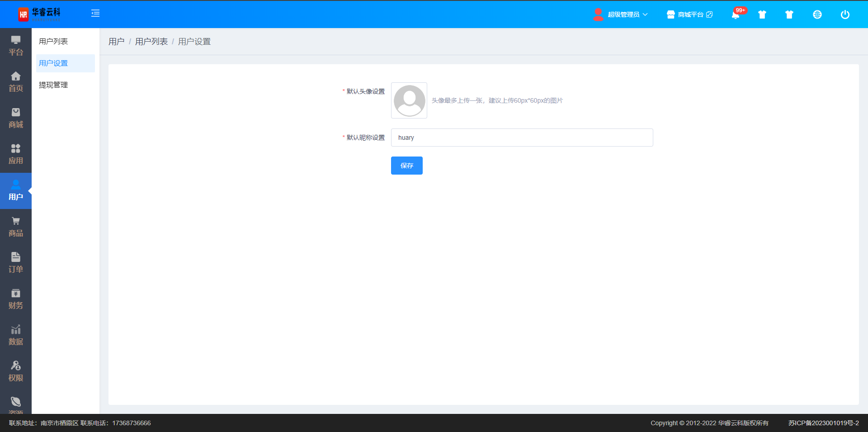
Task: Open the 商城平台 external link
Action: tap(689, 14)
